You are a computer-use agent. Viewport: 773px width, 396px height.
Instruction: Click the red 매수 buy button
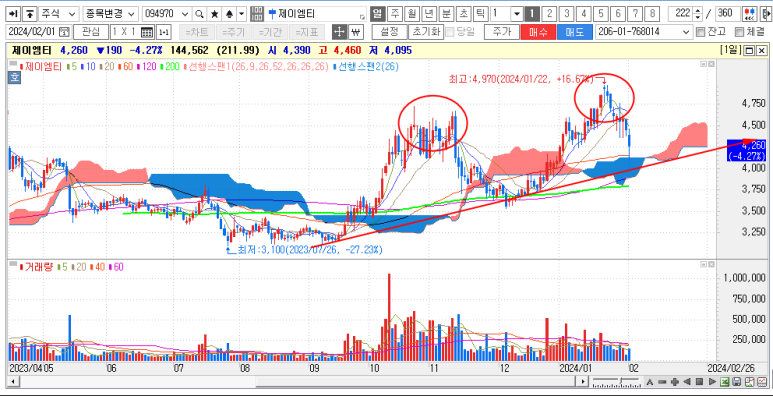click(x=538, y=33)
